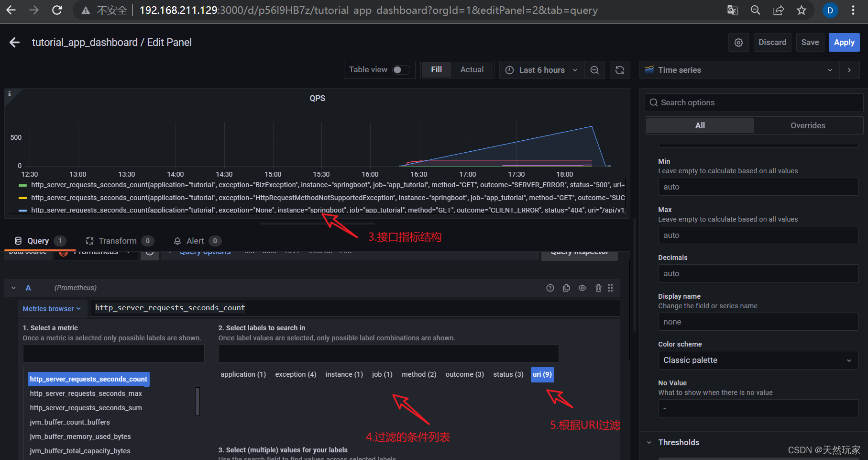Select jvm_buffer_count_buffers metric
This screenshot has width=868, height=460.
tap(70, 422)
